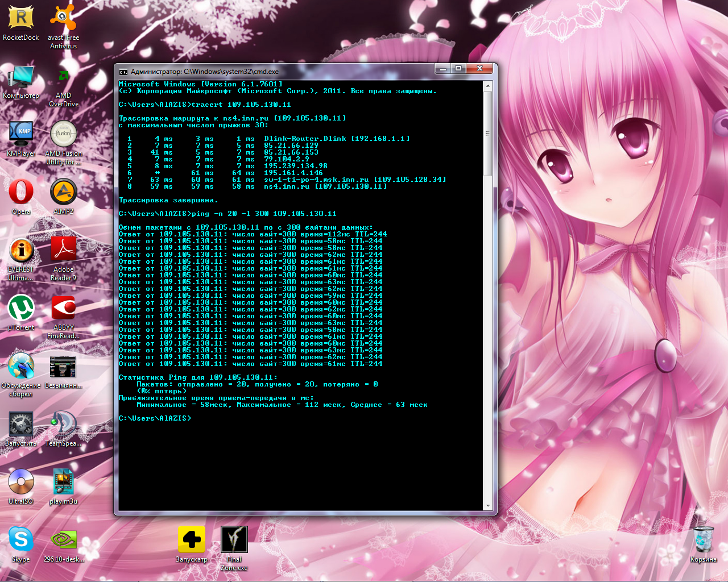Click the 'Статистика Ping для 109.105.130.11' line
Viewport: 728px width, 582px height.
198,377
